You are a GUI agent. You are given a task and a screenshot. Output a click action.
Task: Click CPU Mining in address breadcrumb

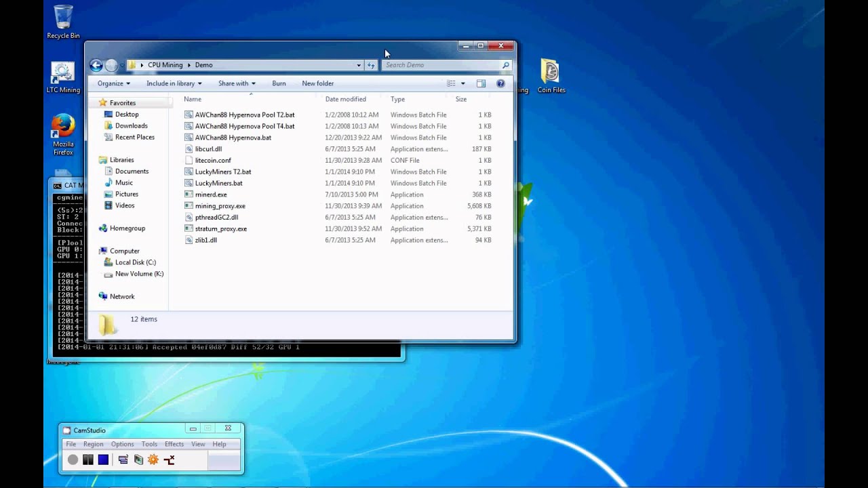click(x=165, y=65)
